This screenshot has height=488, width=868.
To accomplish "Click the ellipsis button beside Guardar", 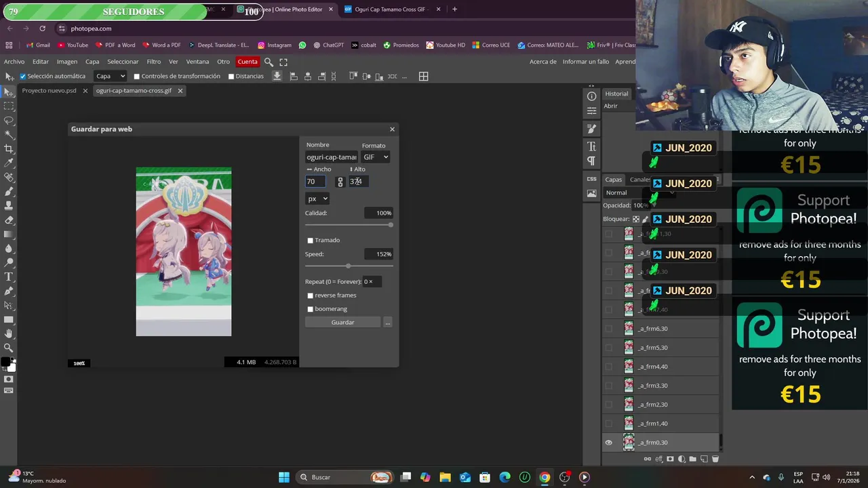I will (388, 323).
